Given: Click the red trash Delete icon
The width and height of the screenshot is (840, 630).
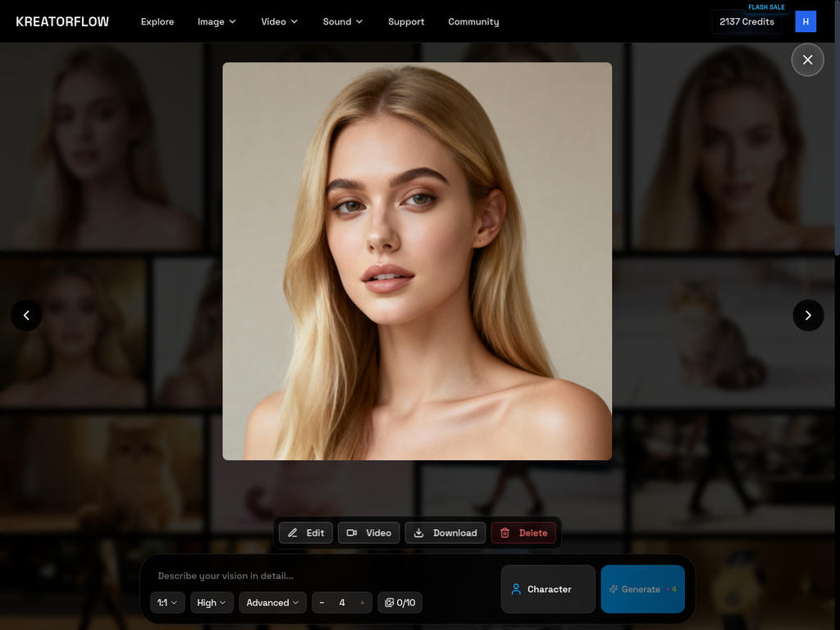Looking at the screenshot, I should 505,532.
